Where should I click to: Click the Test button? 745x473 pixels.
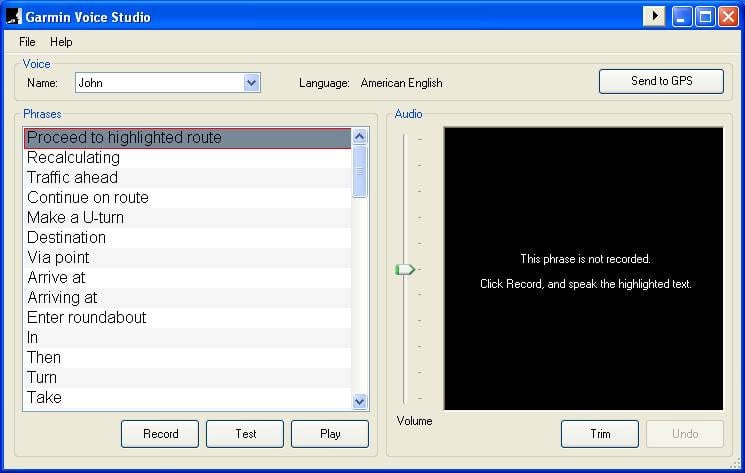[245, 434]
